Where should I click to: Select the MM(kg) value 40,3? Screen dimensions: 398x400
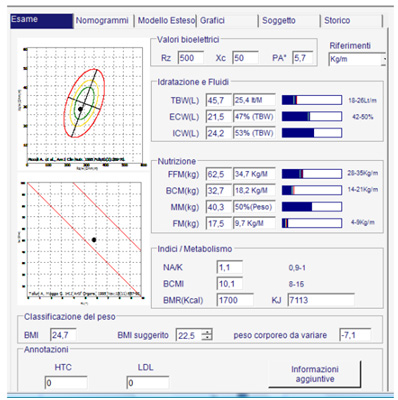pyautogui.click(x=218, y=207)
